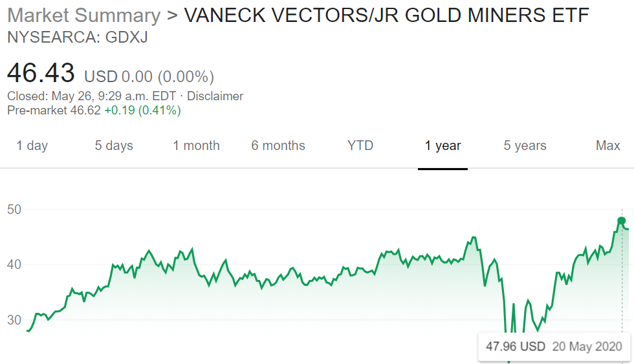Switch to the 5 days tab
Viewport: 634px width, 364px height.
pyautogui.click(x=114, y=145)
